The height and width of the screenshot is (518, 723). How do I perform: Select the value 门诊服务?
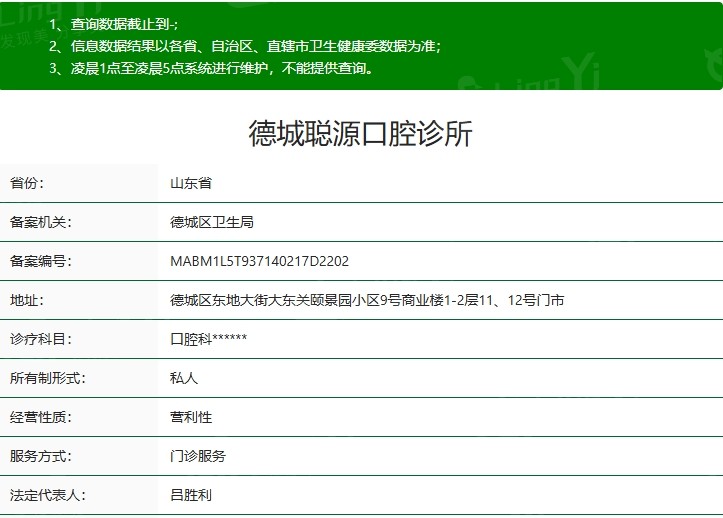point(198,456)
